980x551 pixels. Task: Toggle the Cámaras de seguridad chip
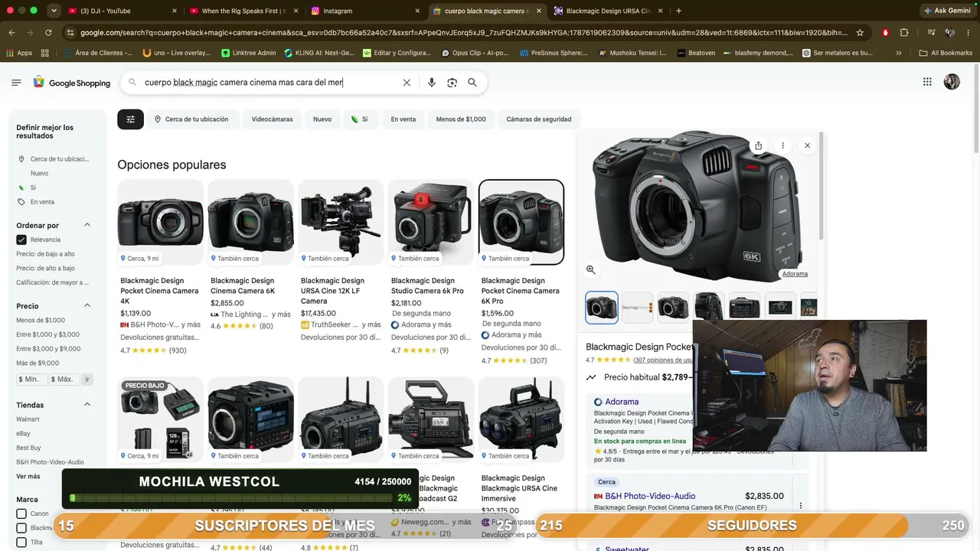(x=539, y=119)
